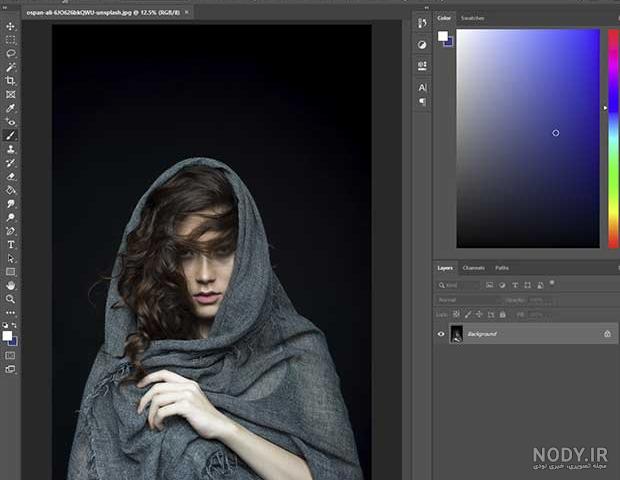Open the Normal blend mode dropdown

[x=467, y=300]
